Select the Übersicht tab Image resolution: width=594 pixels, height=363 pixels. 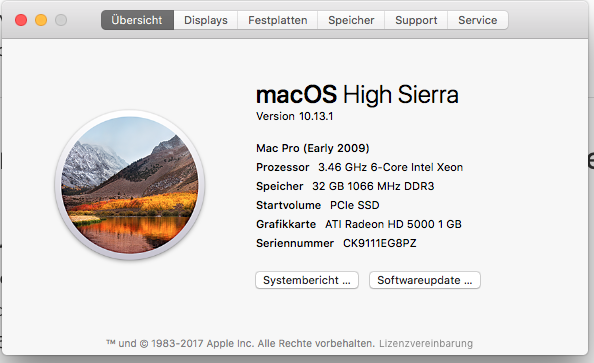pyautogui.click(x=137, y=20)
